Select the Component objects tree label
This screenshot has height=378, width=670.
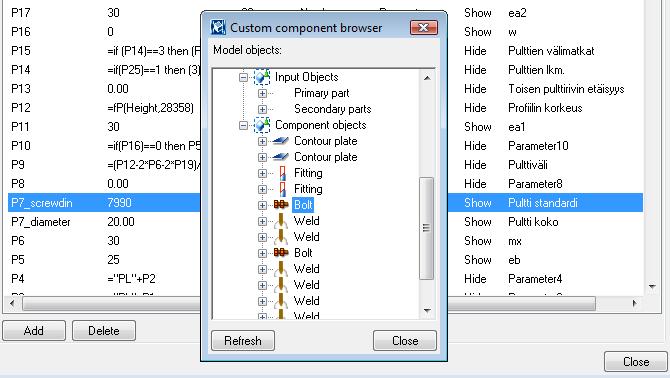pos(320,125)
